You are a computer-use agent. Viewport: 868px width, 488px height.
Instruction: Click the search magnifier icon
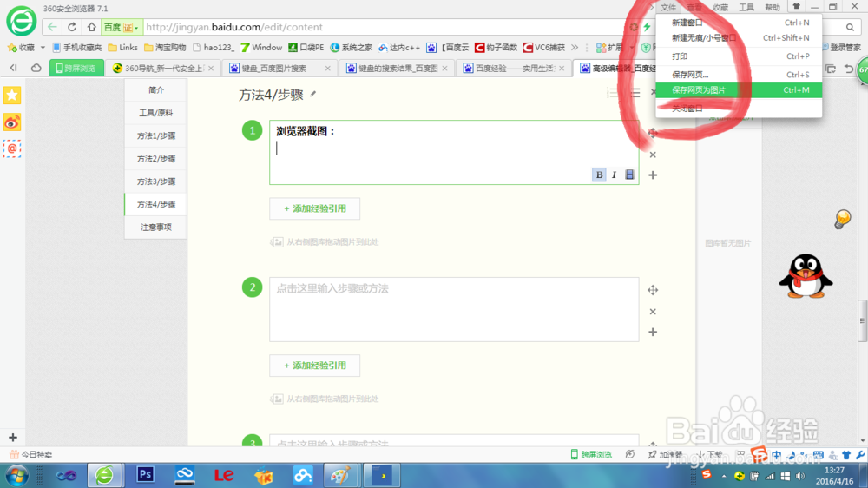[x=850, y=27]
